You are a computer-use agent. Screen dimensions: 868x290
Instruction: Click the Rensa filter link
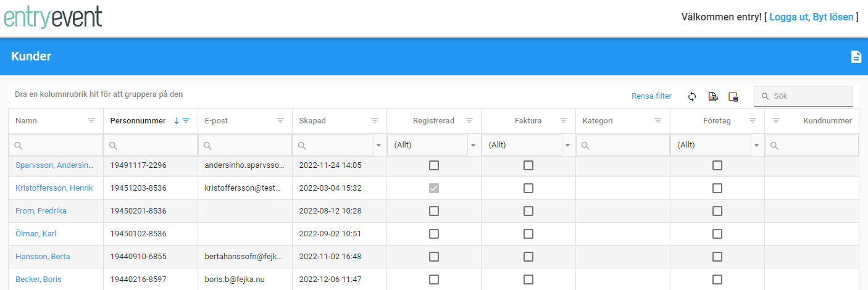click(x=651, y=96)
